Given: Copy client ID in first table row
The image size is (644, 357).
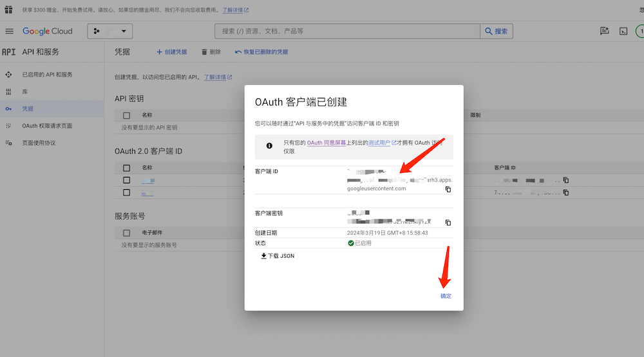Looking at the screenshot, I should point(566,180).
